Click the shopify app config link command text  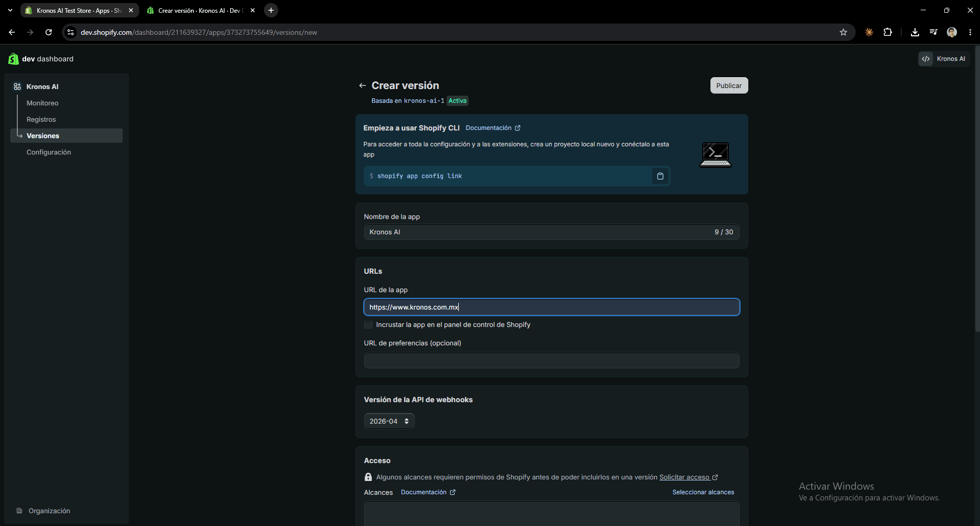pyautogui.click(x=419, y=176)
